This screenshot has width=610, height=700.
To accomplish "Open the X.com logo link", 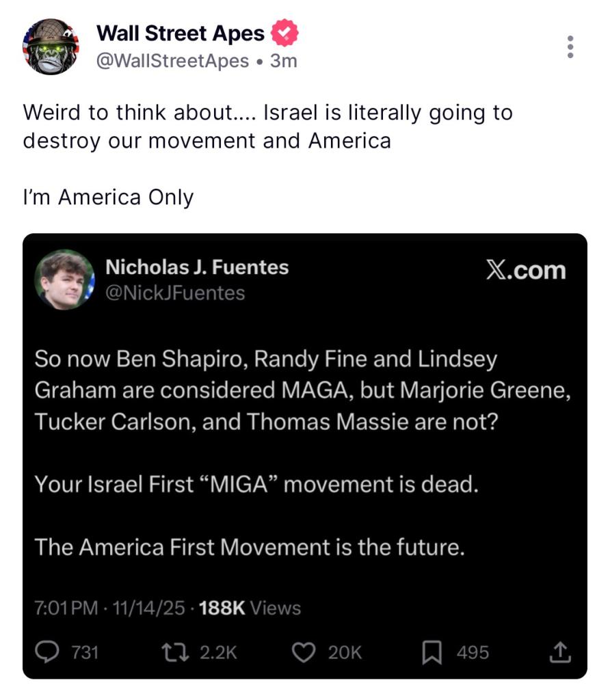I will 526,270.
